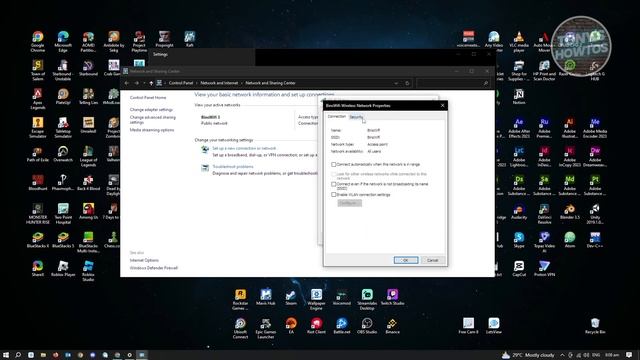Confirm properties dialog with OK
640x360 pixels.
pyautogui.click(x=406, y=260)
